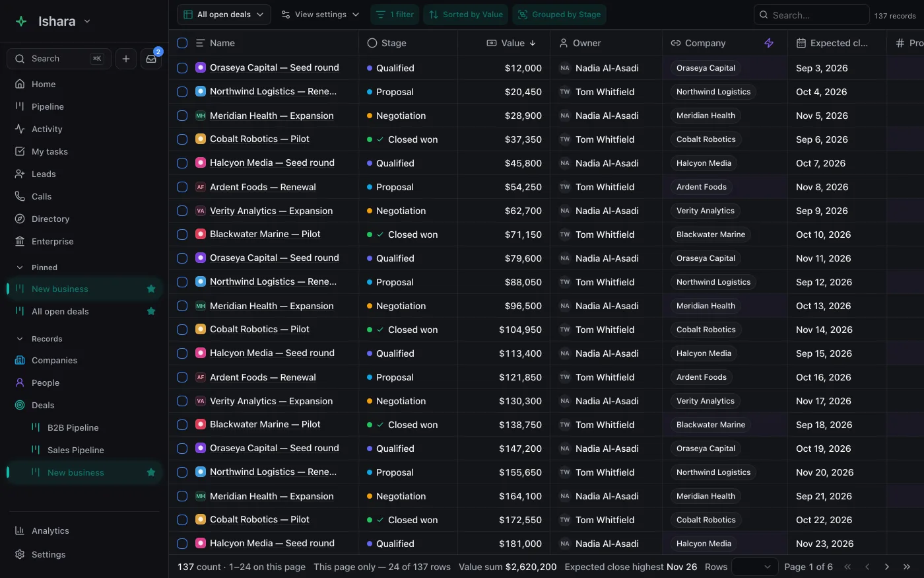Viewport: 924px width, 578px height.
Task: Focus the top records Search field
Action: point(811,15)
